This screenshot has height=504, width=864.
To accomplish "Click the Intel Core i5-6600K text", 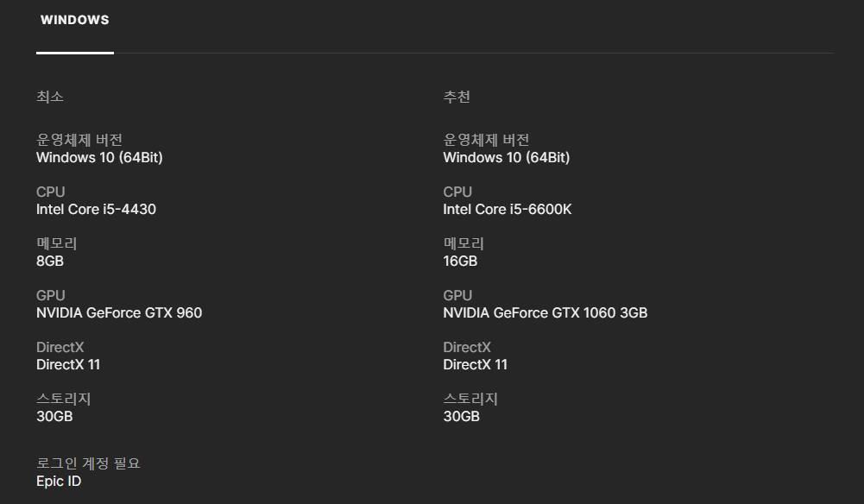I will click(x=507, y=209).
